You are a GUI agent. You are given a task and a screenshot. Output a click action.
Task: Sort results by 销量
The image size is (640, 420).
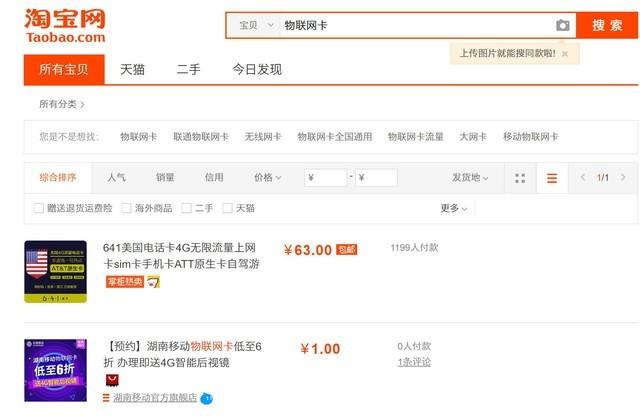point(165,178)
